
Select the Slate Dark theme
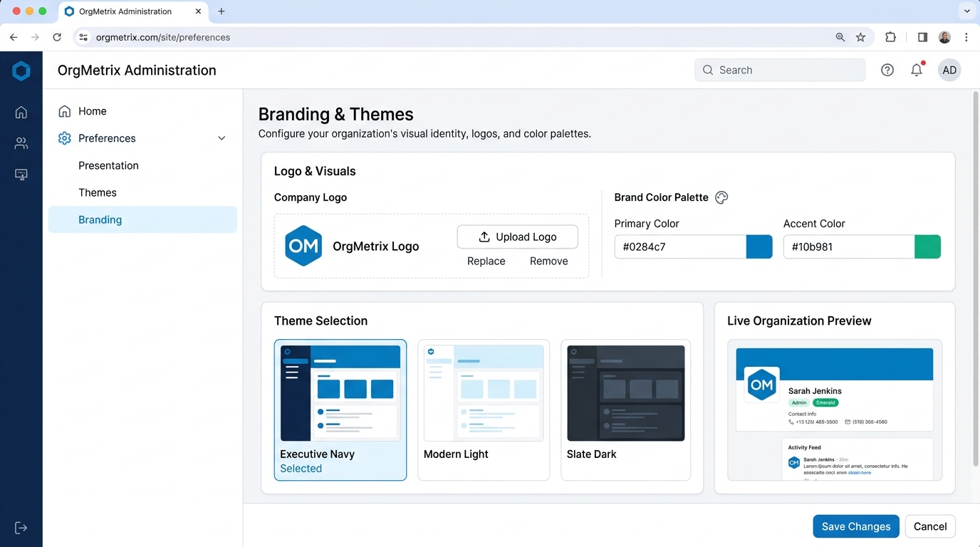coord(626,410)
